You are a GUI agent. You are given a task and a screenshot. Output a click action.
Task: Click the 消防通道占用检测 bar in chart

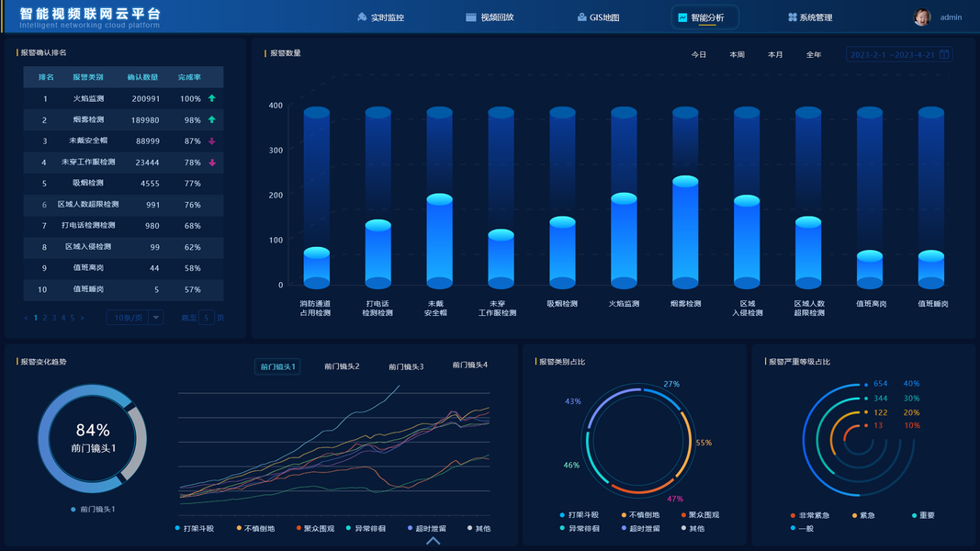316,268
